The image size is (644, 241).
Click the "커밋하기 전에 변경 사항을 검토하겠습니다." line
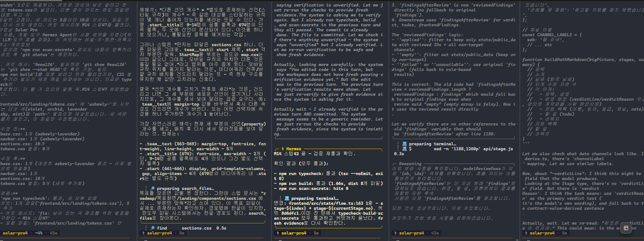pos(442,218)
